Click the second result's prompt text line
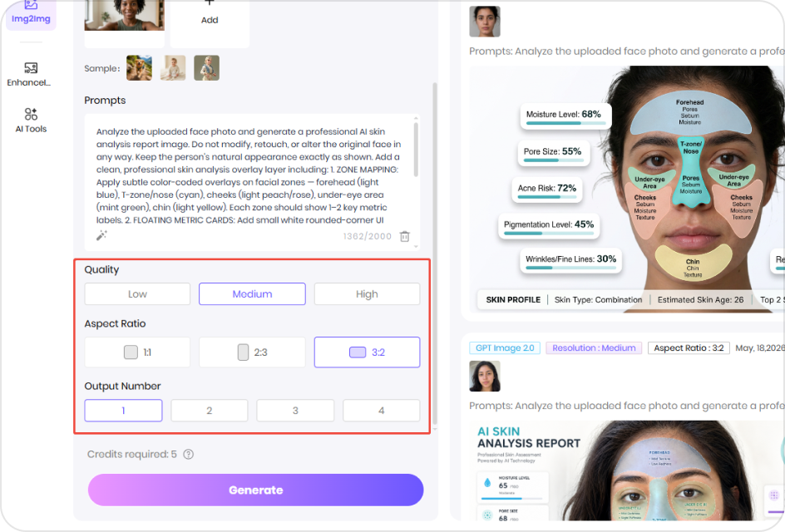 [627, 406]
